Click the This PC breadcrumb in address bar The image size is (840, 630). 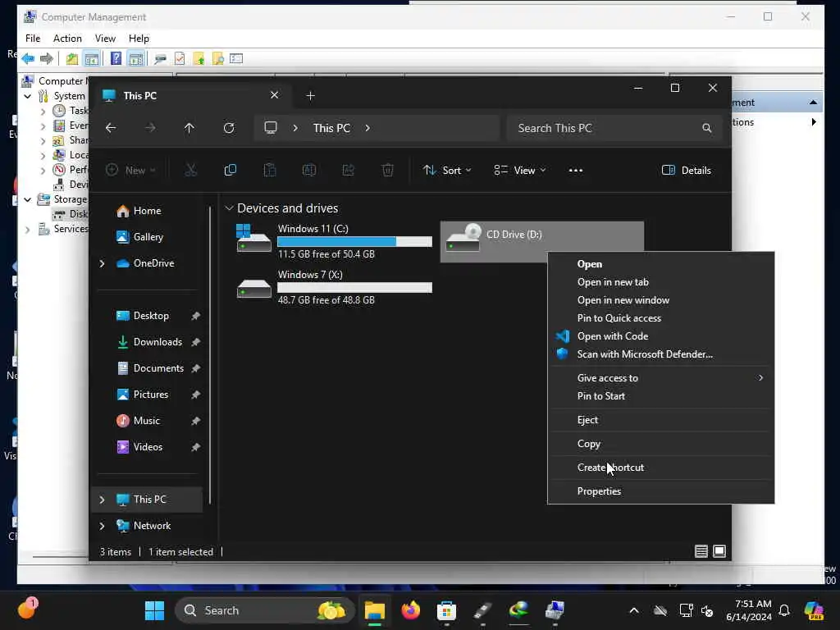pyautogui.click(x=331, y=128)
